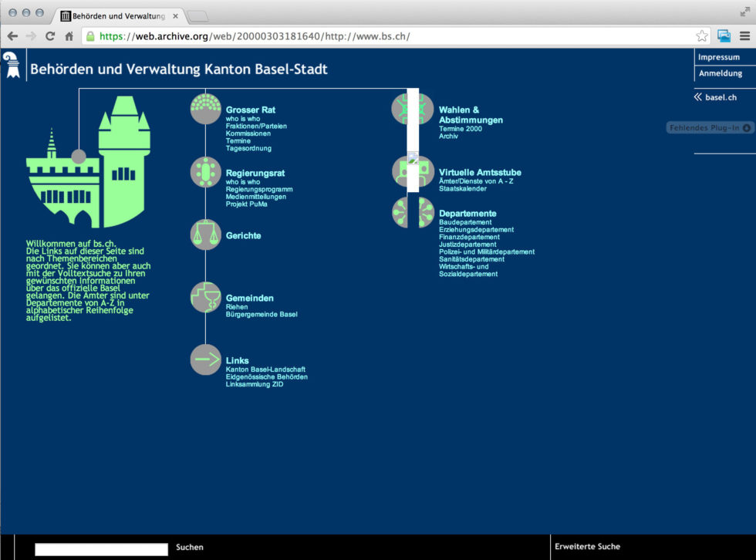The image size is (756, 560).
Task: Open Termine under Grosser Rat
Action: tap(238, 141)
